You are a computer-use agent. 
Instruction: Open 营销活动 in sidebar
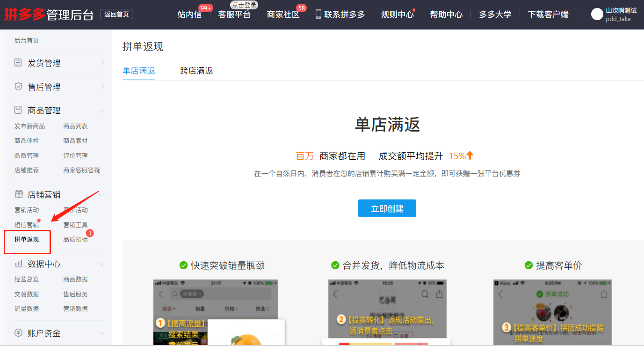[x=27, y=210]
